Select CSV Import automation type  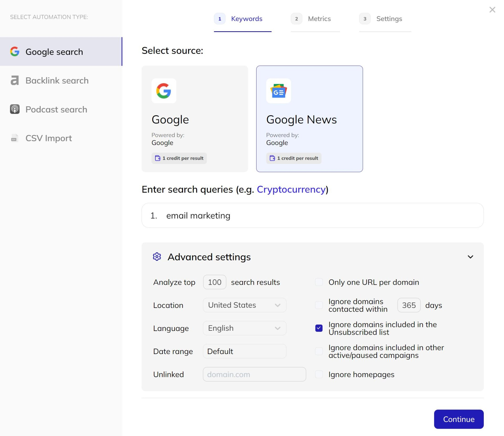coord(61,138)
